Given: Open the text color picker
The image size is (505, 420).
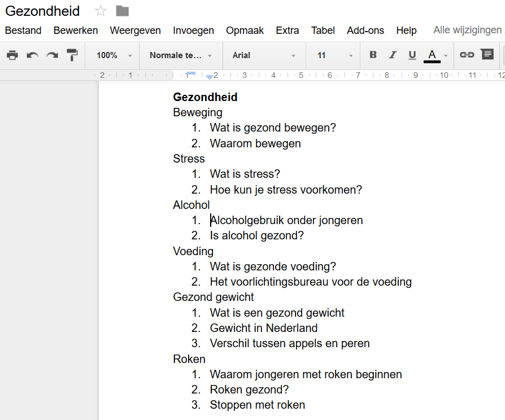Looking at the screenshot, I should click(x=432, y=56).
